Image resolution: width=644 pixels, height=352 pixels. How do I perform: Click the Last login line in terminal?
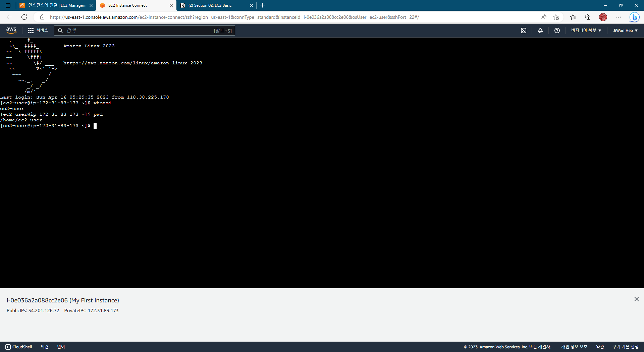tap(85, 97)
